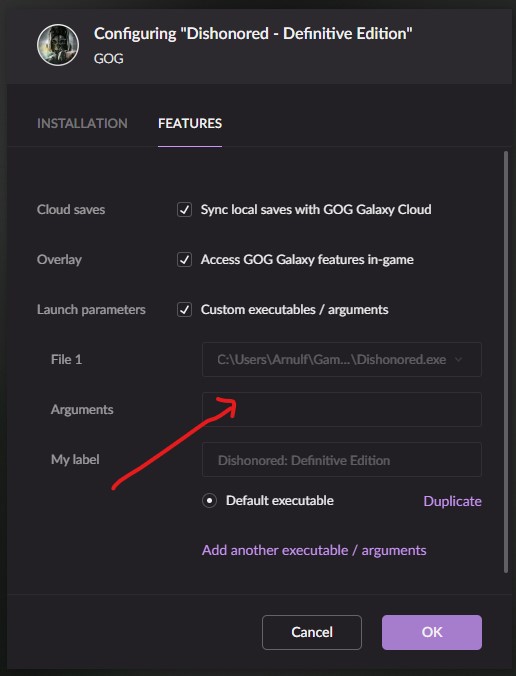Click the Overlay label
Image resolution: width=516 pixels, height=676 pixels.
point(59,260)
